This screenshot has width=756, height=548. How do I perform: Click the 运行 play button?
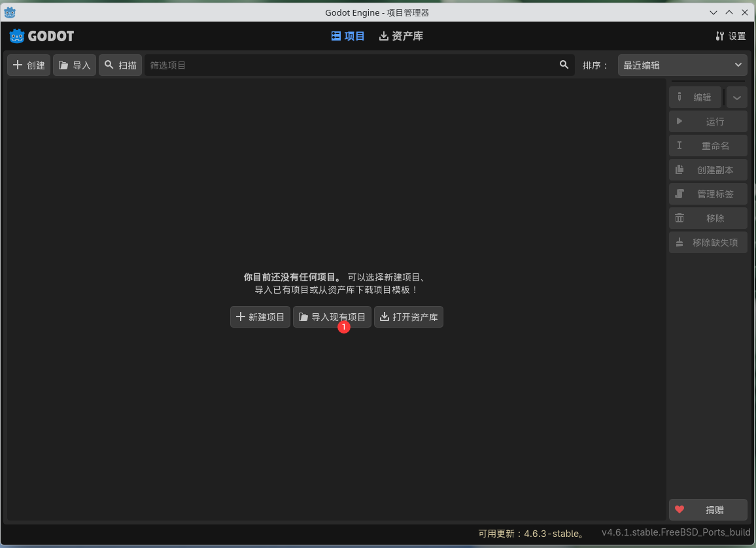(708, 122)
